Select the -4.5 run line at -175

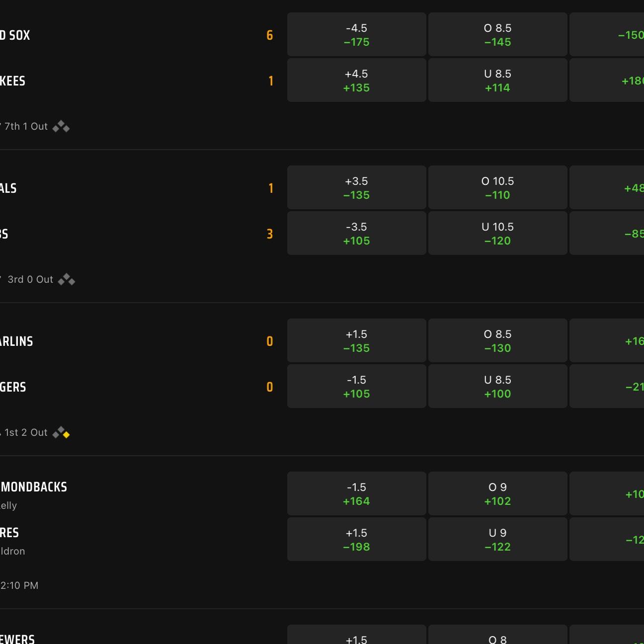point(357,35)
